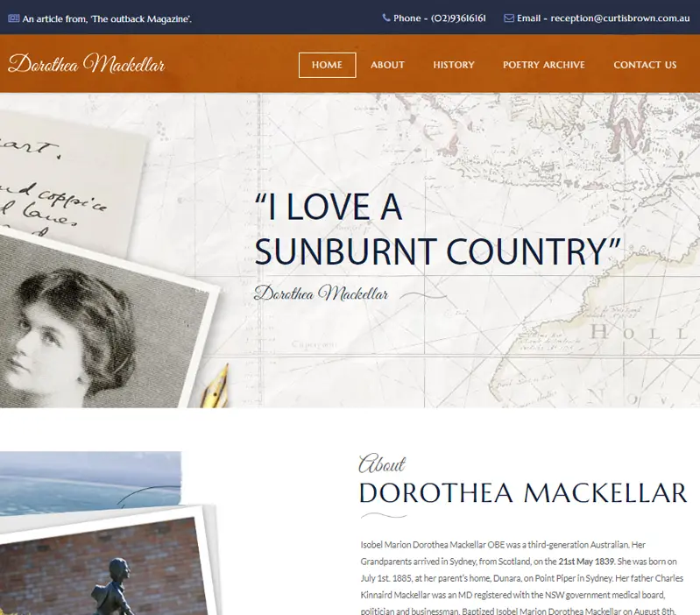Open the Home menu item
Image resolution: width=700 pixels, height=615 pixels.
pyautogui.click(x=328, y=65)
